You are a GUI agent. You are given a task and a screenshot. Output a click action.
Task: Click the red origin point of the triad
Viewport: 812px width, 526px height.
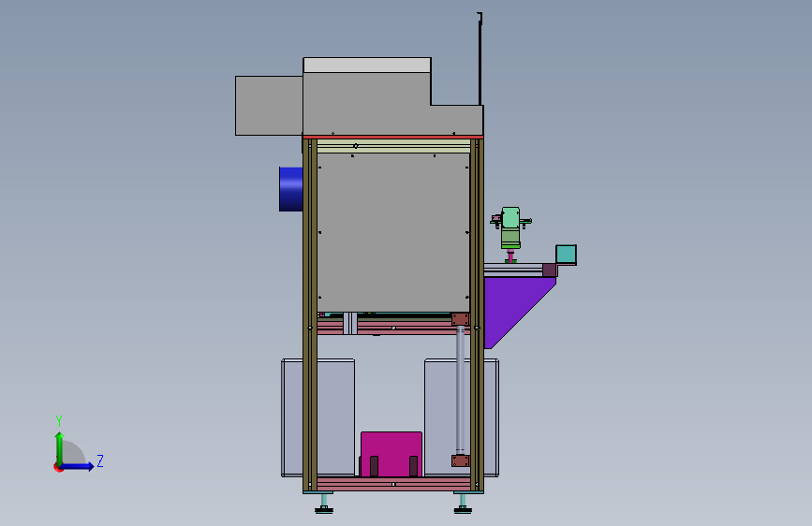[58, 467]
